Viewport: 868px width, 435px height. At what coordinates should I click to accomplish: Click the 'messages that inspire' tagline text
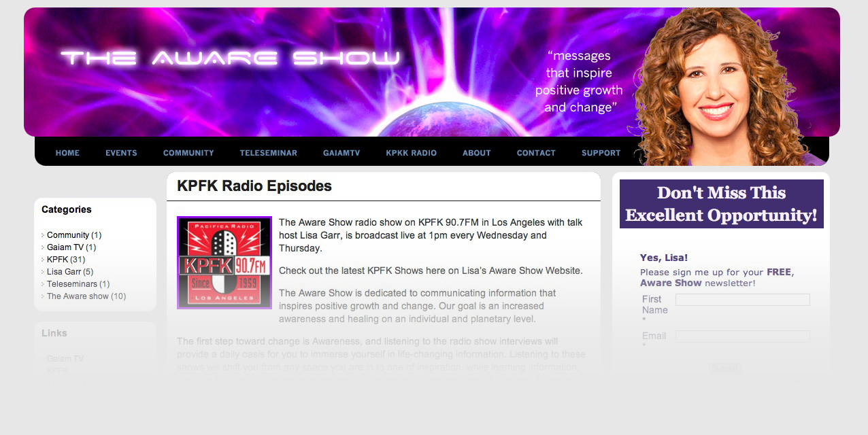(x=579, y=82)
